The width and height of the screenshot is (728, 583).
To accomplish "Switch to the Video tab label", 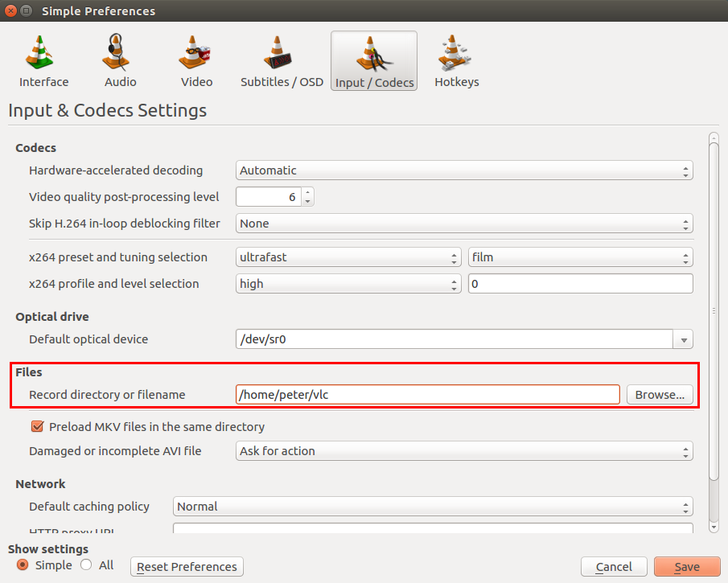I will (197, 82).
